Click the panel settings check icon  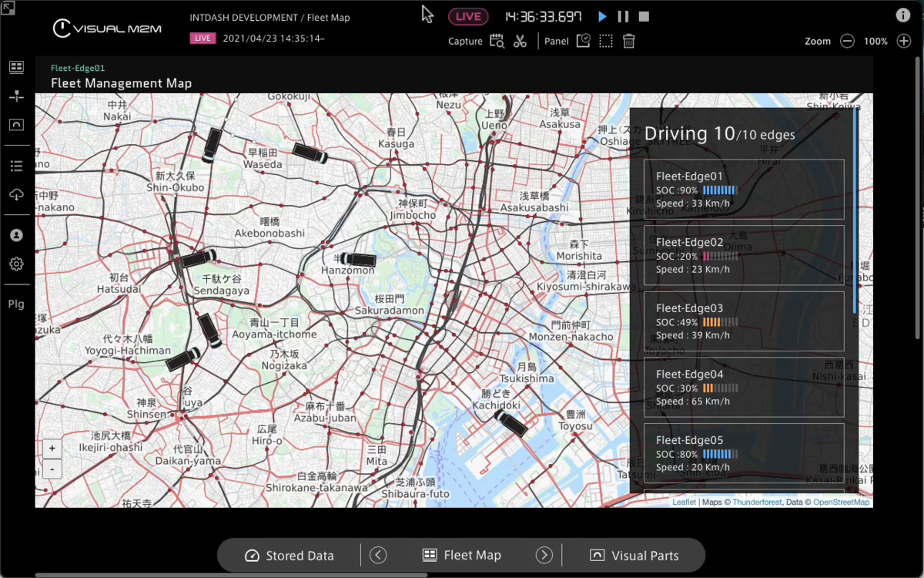click(583, 41)
